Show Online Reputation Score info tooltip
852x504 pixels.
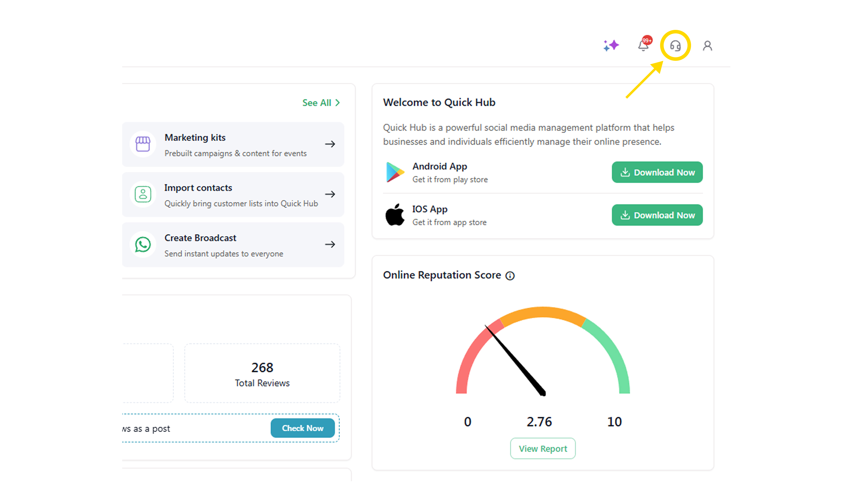510,276
